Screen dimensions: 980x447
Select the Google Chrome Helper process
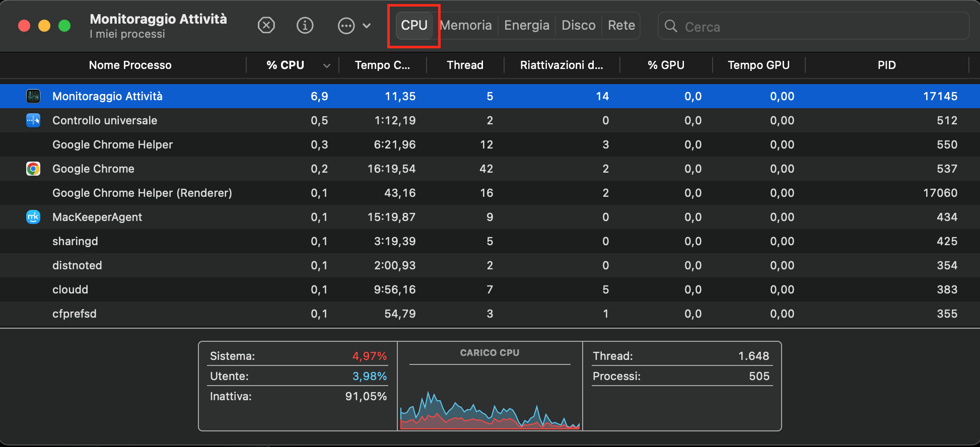pos(113,144)
